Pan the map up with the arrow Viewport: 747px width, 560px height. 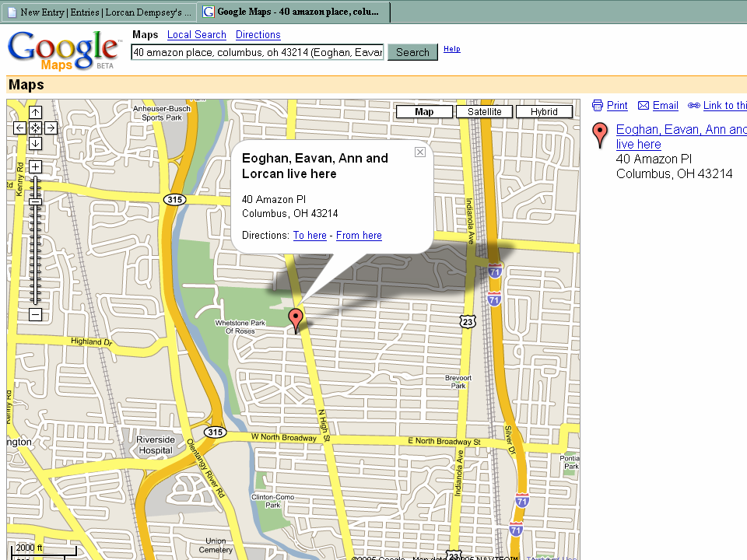pyautogui.click(x=35, y=112)
